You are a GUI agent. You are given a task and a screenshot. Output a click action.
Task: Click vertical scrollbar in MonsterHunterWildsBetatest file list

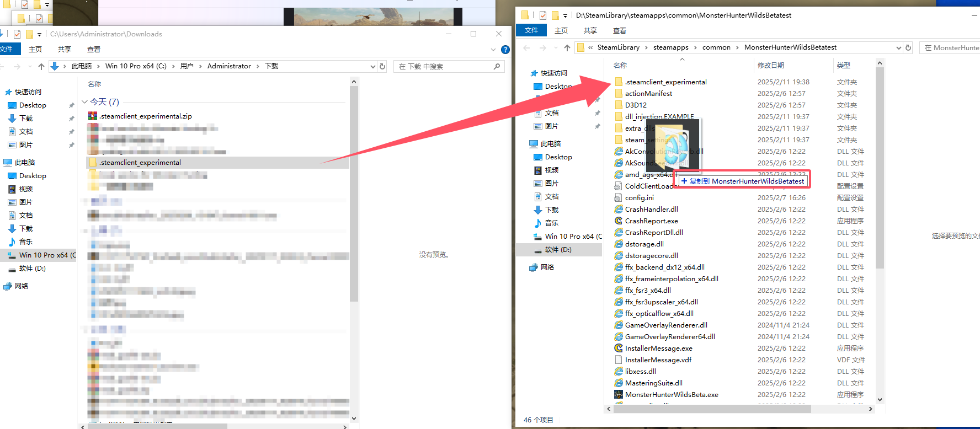coord(880,168)
